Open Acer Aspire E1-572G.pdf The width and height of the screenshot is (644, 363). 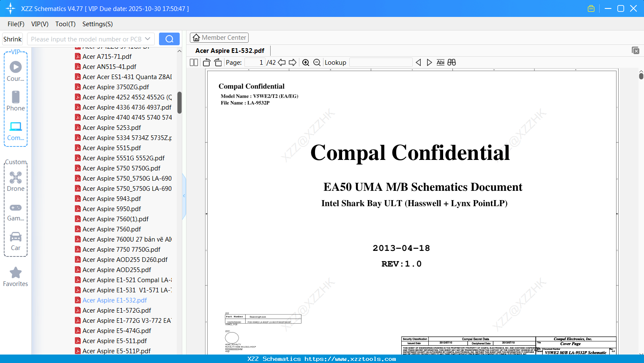point(117,311)
